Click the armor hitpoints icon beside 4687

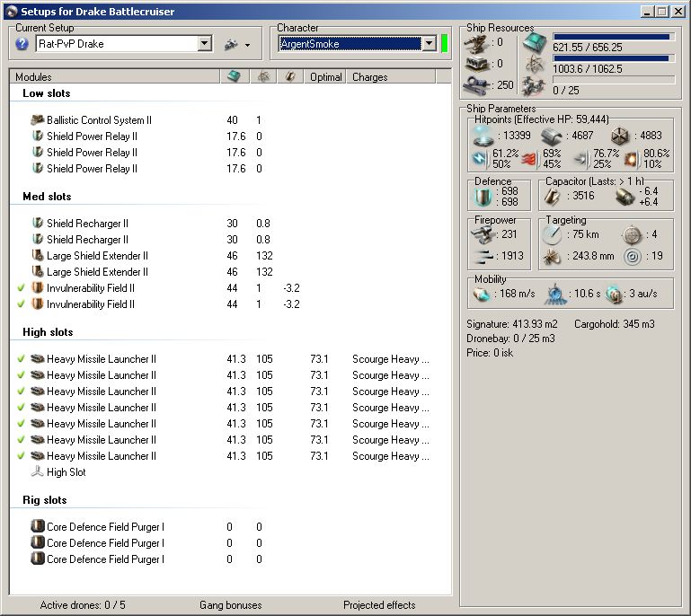pyautogui.click(x=551, y=136)
